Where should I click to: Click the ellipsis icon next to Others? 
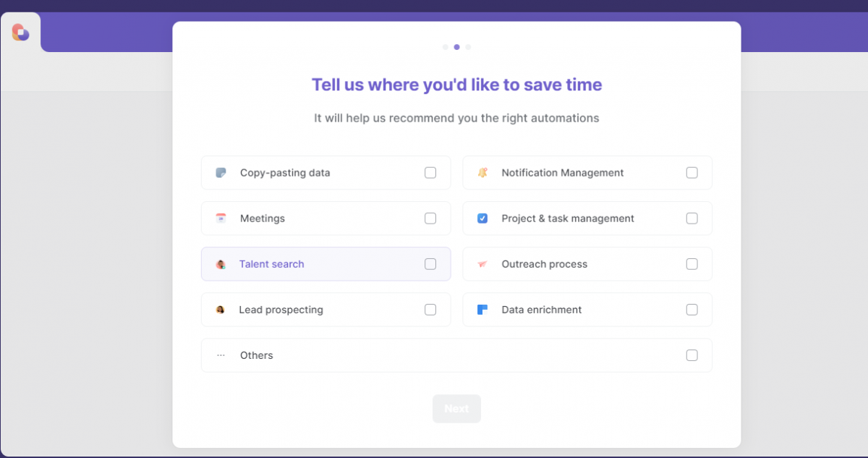click(x=220, y=355)
